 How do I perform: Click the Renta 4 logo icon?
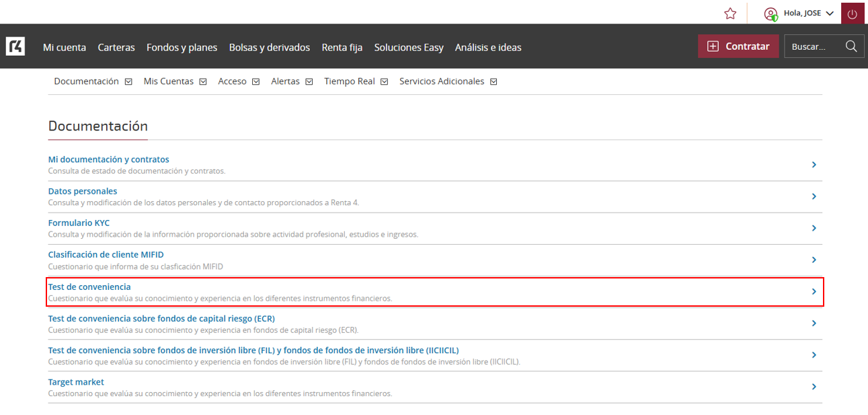(x=15, y=46)
